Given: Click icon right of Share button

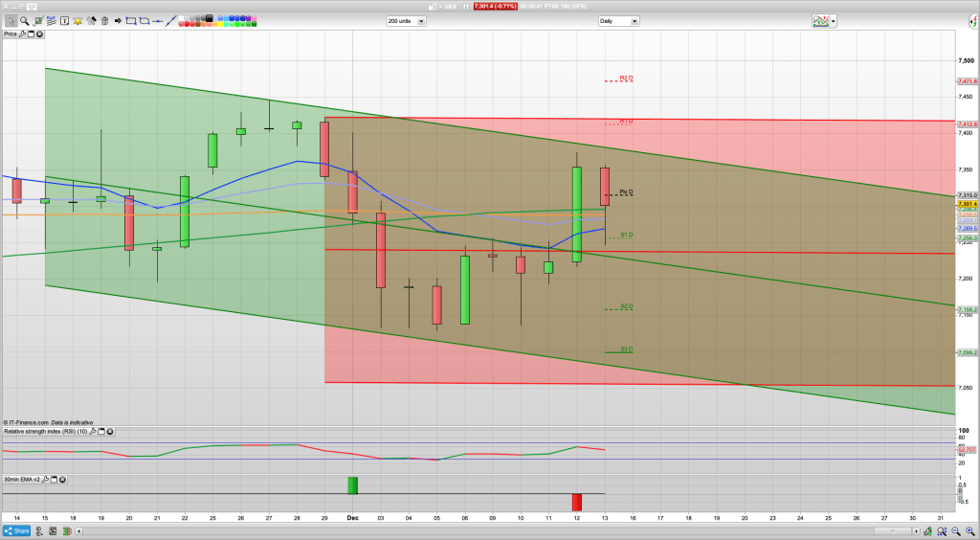Looking at the screenshot, I should (x=38, y=531).
